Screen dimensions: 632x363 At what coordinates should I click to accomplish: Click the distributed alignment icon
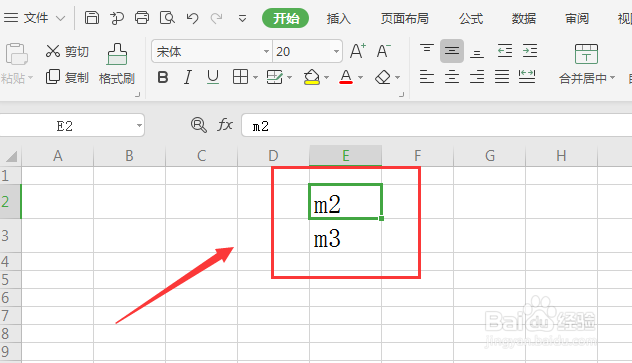click(x=527, y=77)
